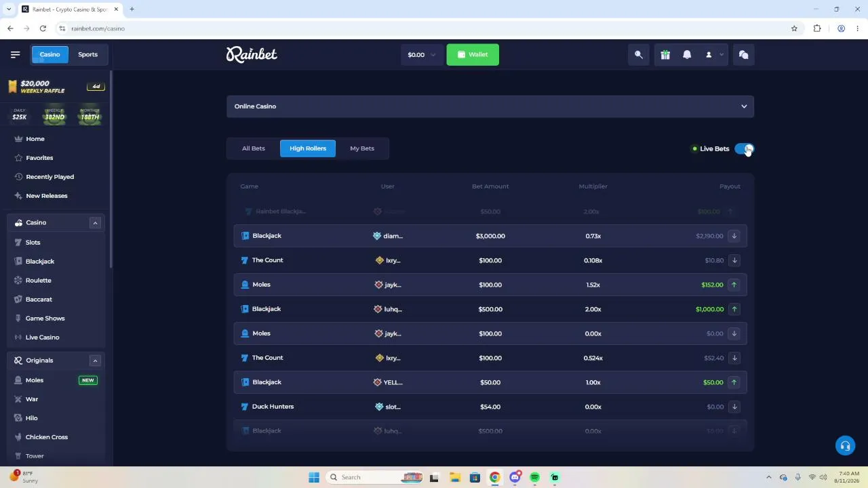Open the user account dropdown

715,55
